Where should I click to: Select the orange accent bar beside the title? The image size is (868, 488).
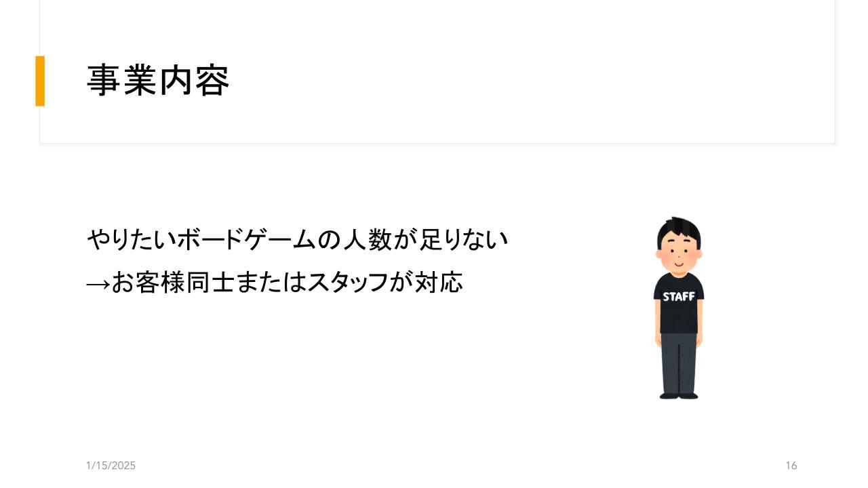pyautogui.click(x=40, y=81)
